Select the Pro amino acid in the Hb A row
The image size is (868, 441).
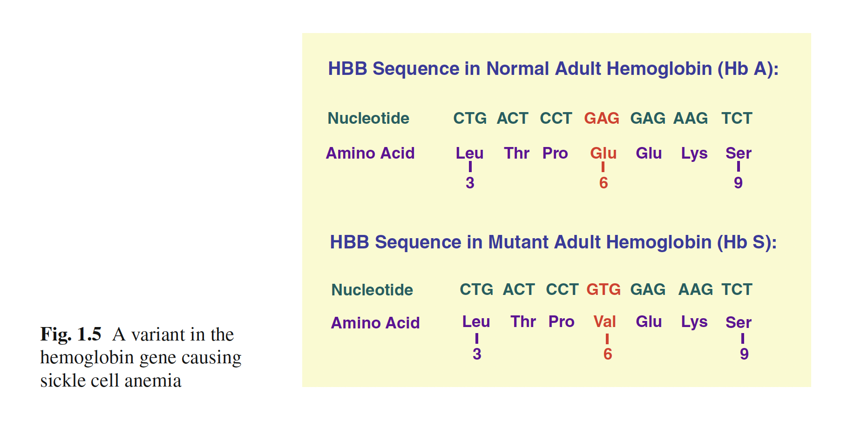click(x=555, y=153)
